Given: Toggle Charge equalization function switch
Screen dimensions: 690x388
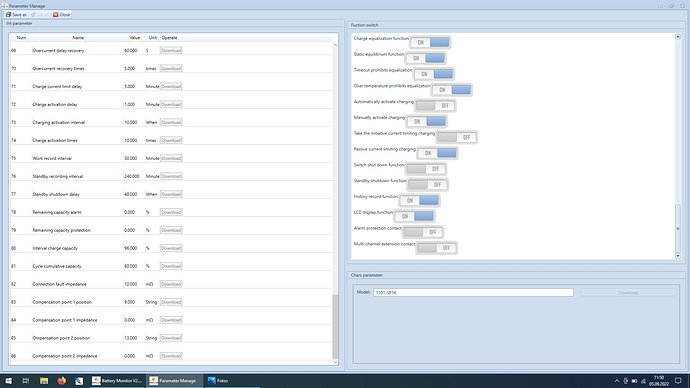Looking at the screenshot, I should (x=430, y=42).
